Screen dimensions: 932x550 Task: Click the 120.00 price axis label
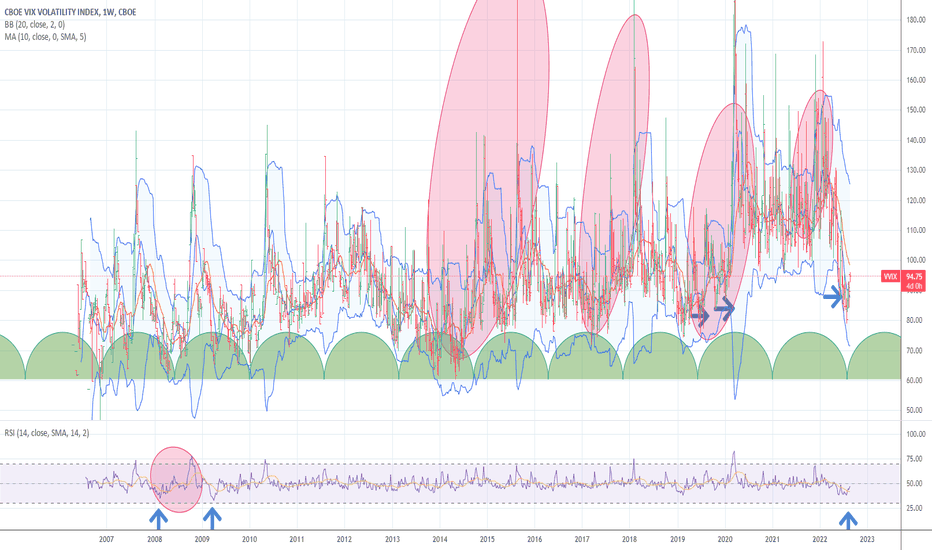(x=916, y=200)
